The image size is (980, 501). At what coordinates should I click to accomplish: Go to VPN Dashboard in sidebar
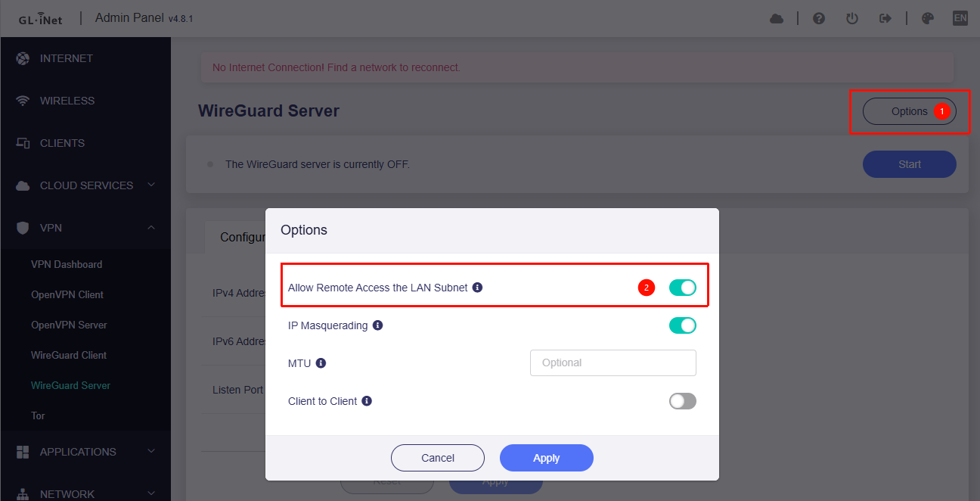[67, 264]
